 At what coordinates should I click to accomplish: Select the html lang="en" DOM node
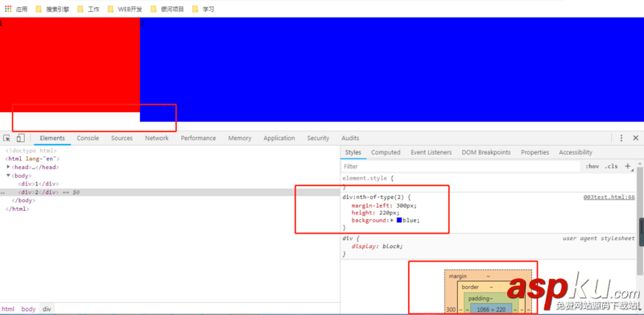(32, 159)
